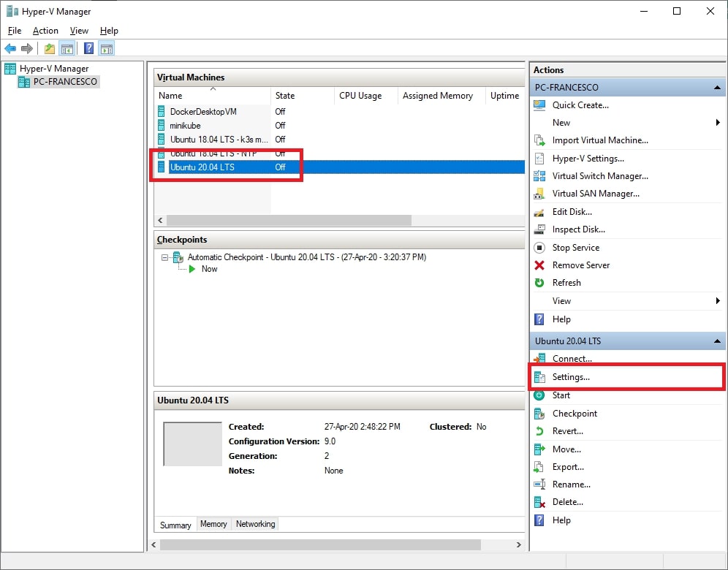Click the Virtual SAN Manager icon
This screenshot has height=570, width=728.
(x=539, y=194)
